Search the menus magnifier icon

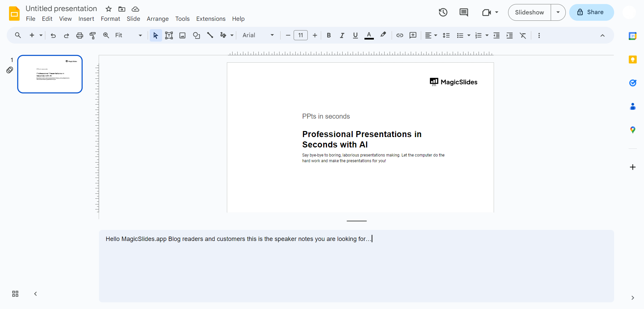pos(18,35)
